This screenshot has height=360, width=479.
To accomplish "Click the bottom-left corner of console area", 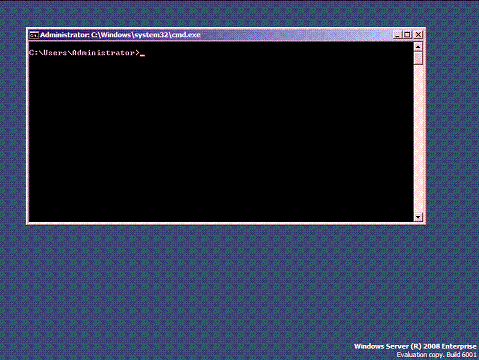I will tap(32, 219).
